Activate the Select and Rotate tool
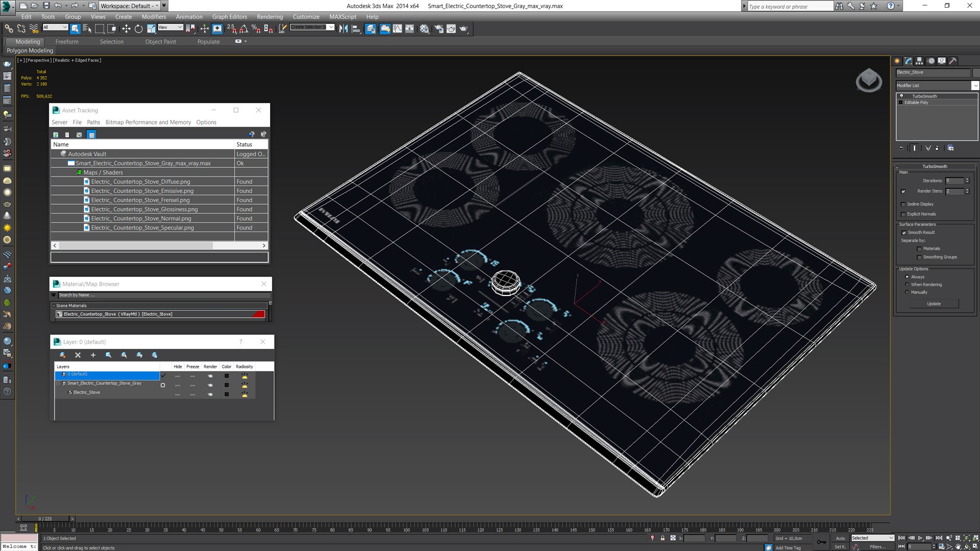Image resolution: width=980 pixels, height=551 pixels. (138, 29)
